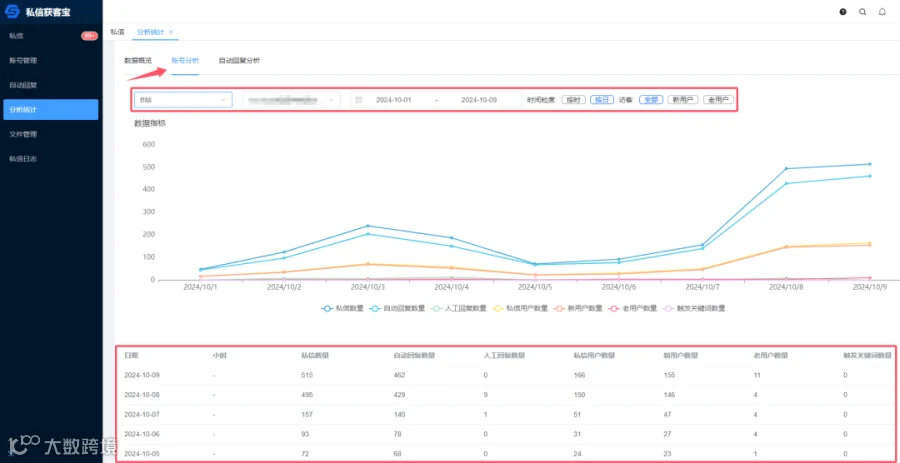Screen dimensions: 900x463
Task: Open the blurred account selector dropdown
Action: (x=290, y=100)
